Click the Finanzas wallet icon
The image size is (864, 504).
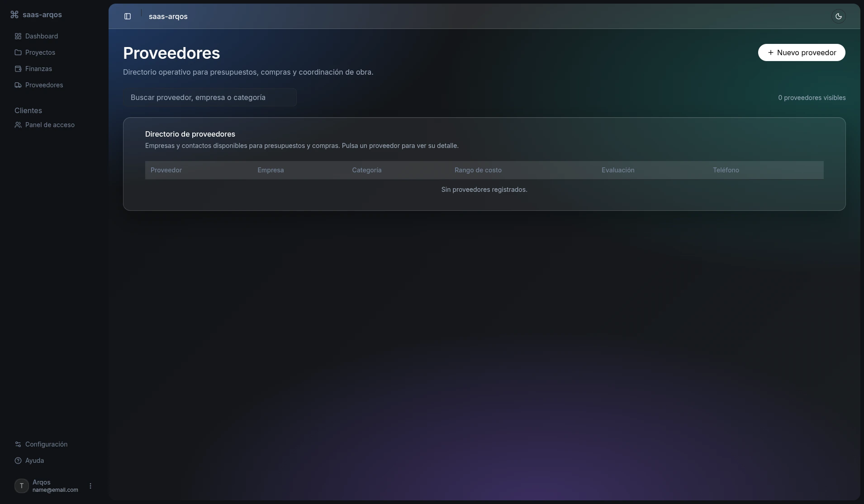coord(18,69)
